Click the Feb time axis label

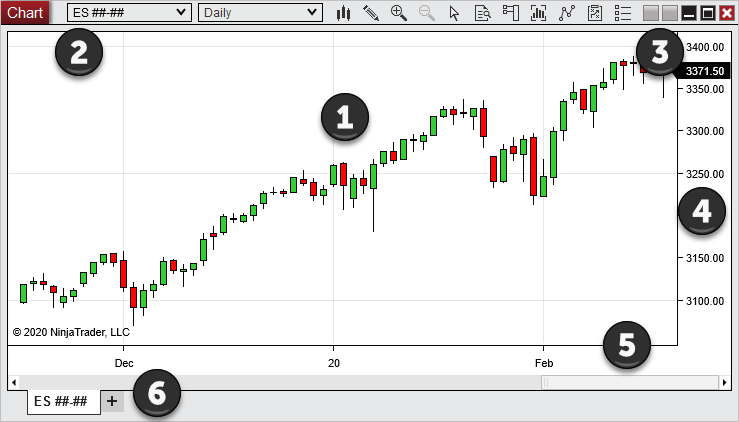(x=544, y=363)
